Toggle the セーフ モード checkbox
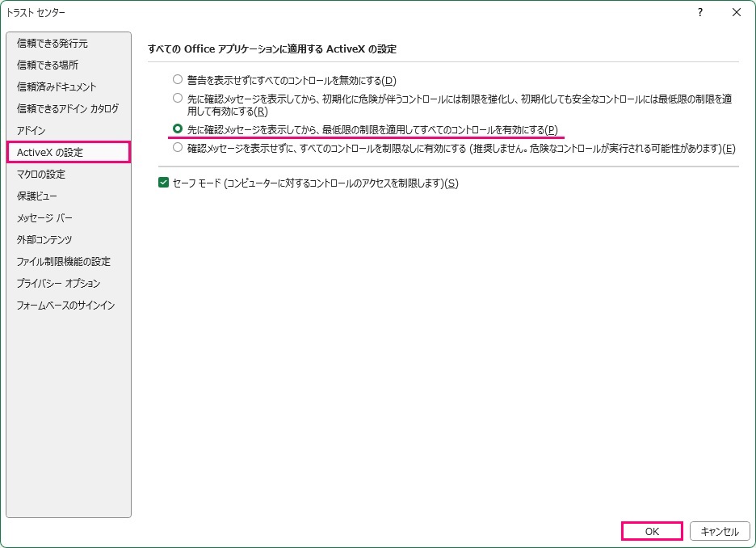756x548 pixels. (163, 183)
